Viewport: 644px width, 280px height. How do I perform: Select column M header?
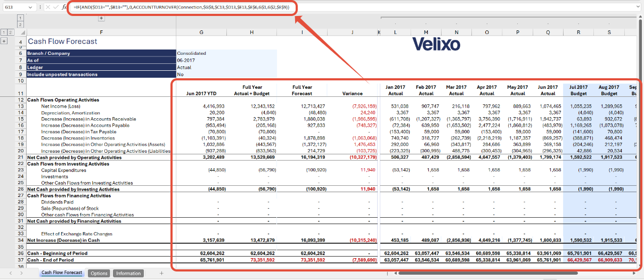tap(426, 32)
